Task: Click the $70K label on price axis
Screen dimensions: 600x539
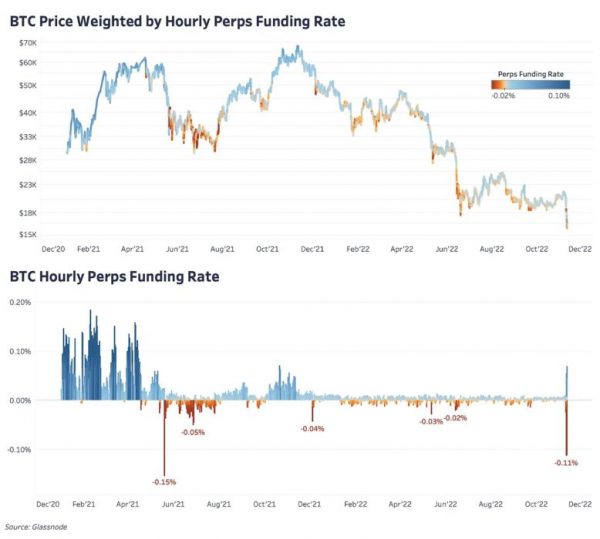Action: pos(28,43)
